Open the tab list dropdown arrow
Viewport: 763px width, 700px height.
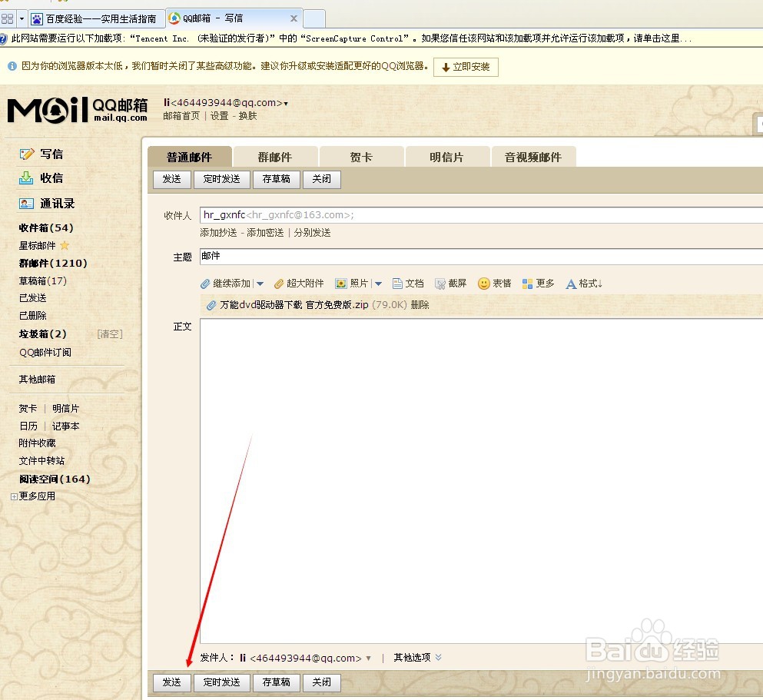tap(22, 19)
